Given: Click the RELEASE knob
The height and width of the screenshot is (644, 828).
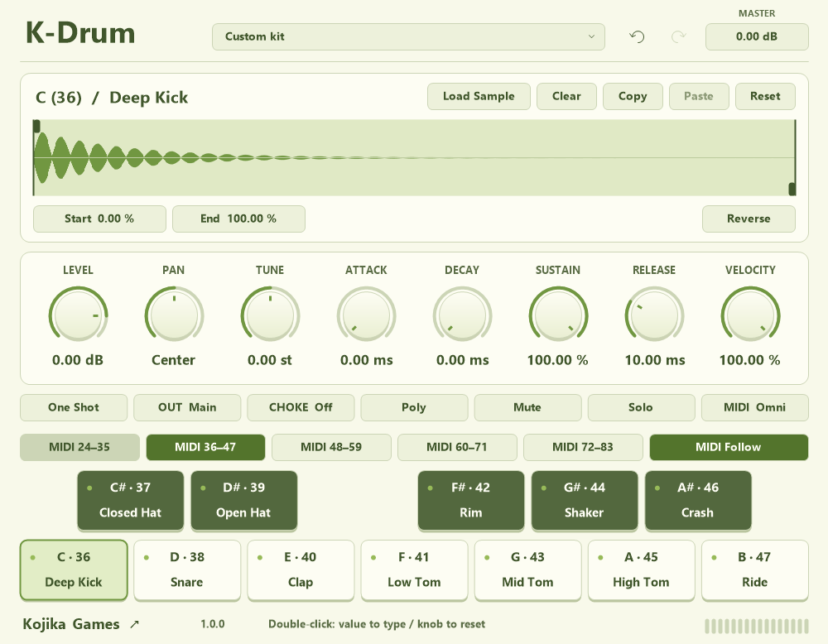Looking at the screenshot, I should [655, 315].
